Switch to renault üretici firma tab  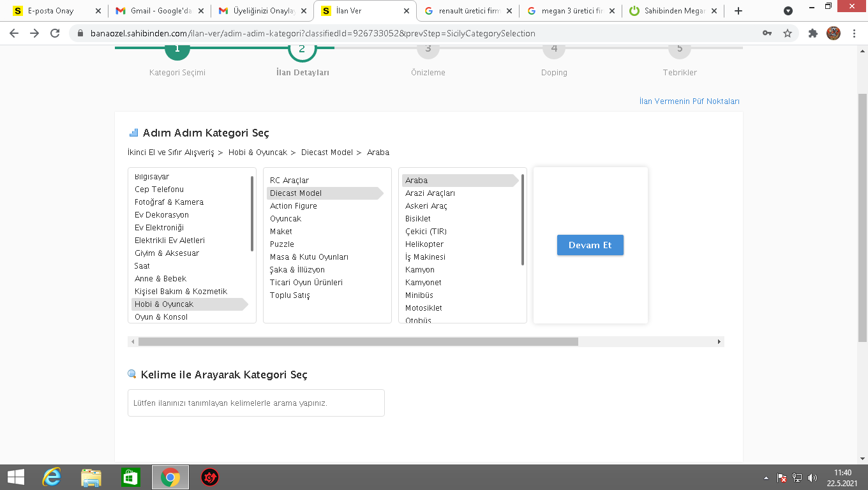coord(467,11)
